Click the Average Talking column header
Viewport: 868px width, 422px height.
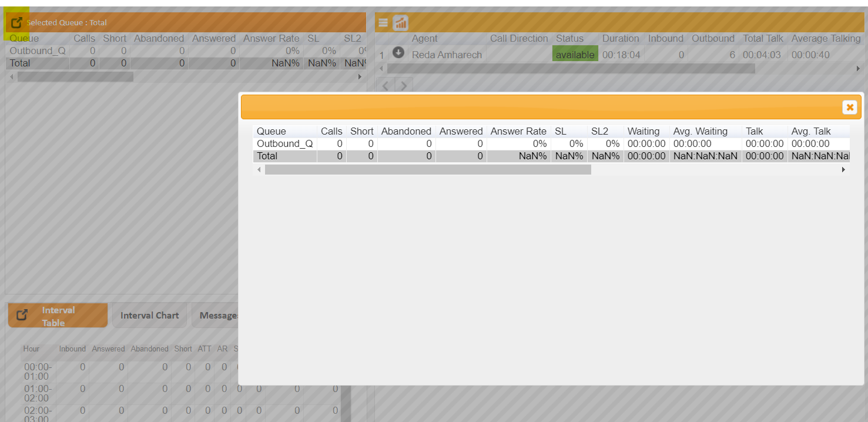[x=826, y=38]
